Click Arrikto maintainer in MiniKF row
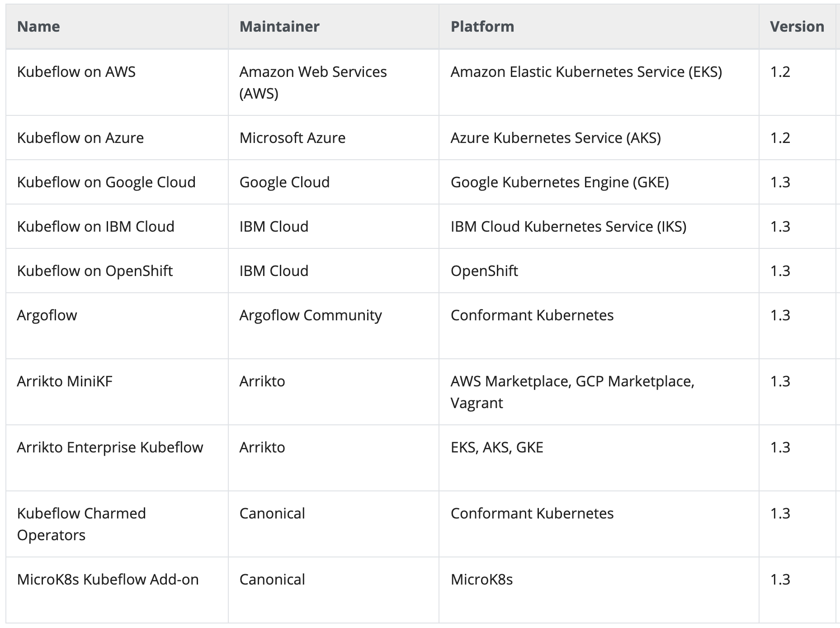This screenshot has height=628, width=840. coord(334,392)
